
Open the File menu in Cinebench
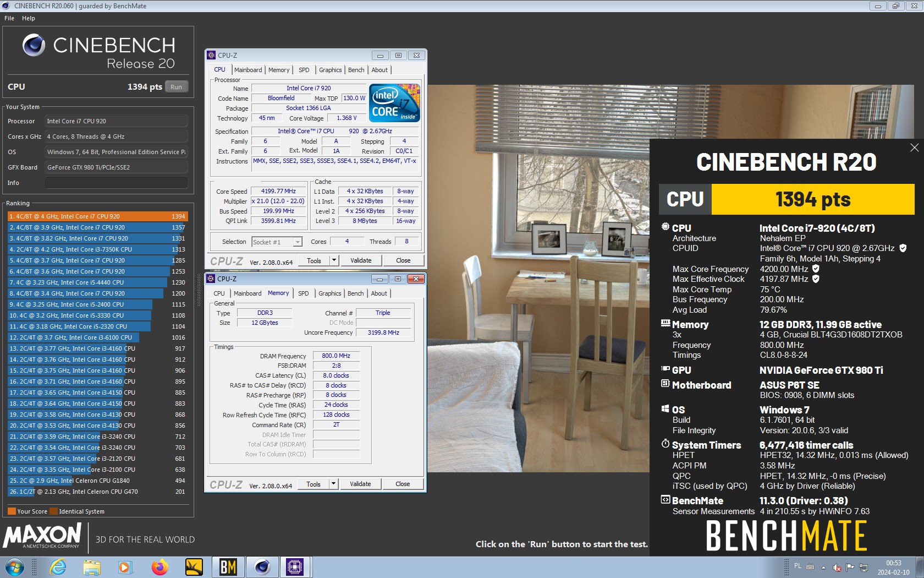coord(9,18)
